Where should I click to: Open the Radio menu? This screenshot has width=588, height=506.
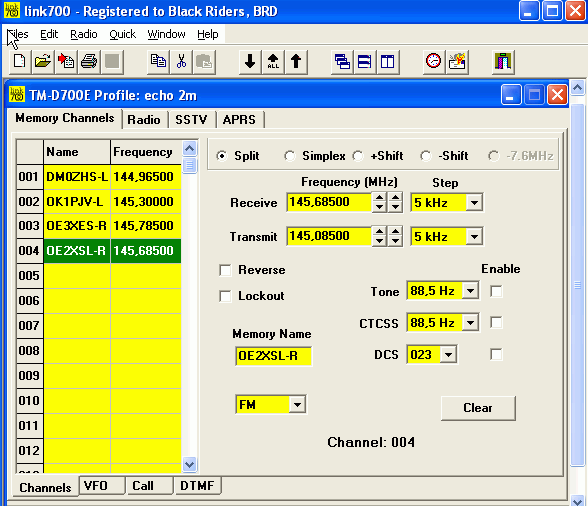click(84, 34)
